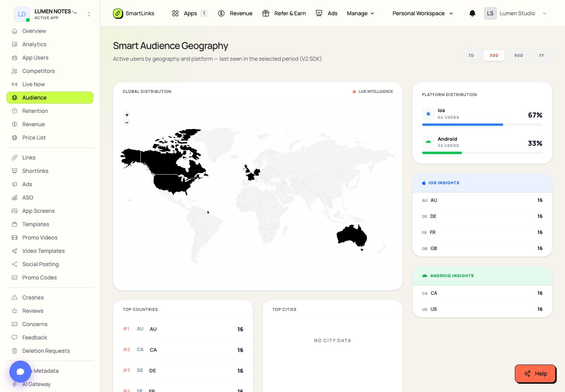Open the Personal Workspace dropdown

pyautogui.click(x=423, y=13)
